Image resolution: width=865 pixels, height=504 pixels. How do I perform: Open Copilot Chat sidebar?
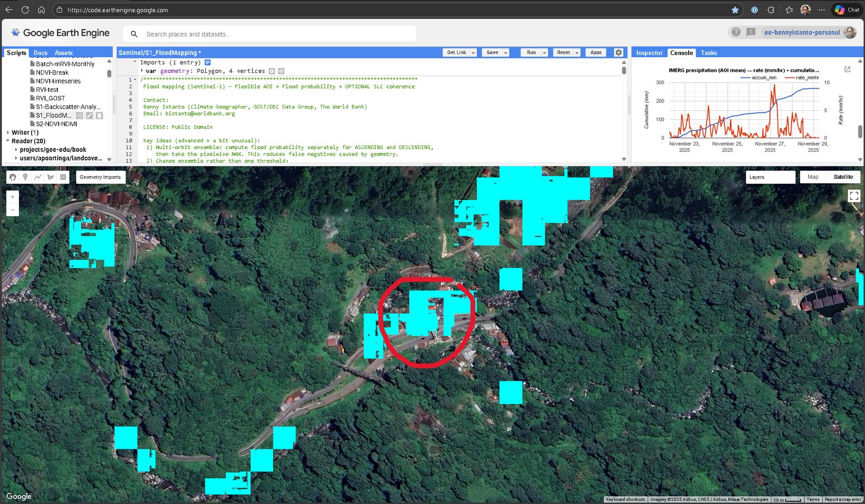(847, 10)
